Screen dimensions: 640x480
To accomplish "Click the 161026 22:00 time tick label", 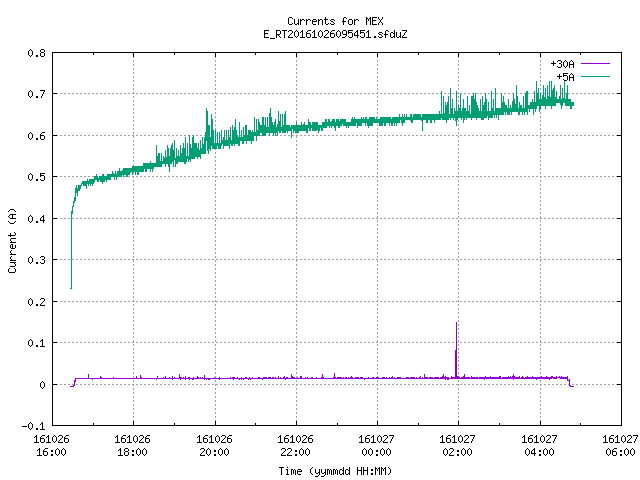I will 296,446.
